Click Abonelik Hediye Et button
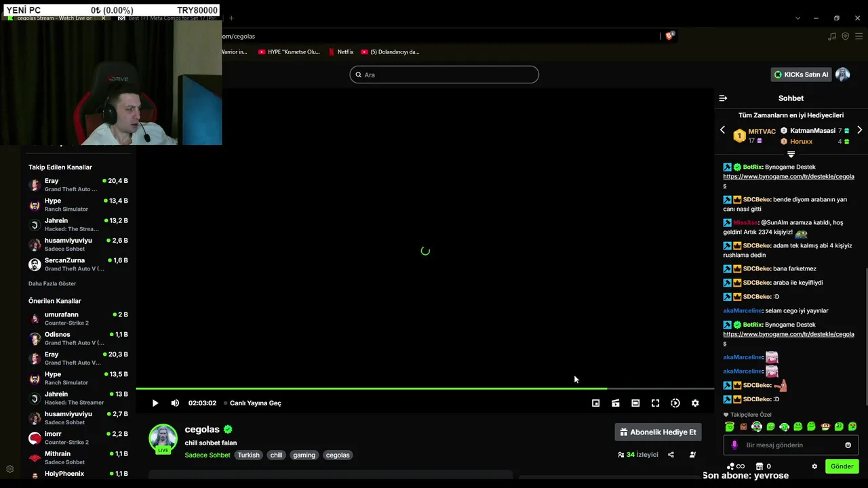Viewport: 868px width, 488px height. (x=658, y=432)
